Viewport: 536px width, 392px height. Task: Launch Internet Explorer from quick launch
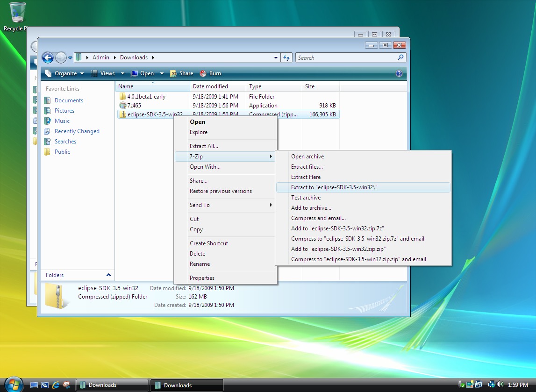[x=56, y=385]
